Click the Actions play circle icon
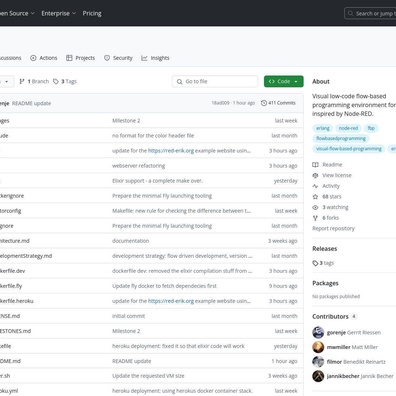396x396 pixels. (33, 58)
